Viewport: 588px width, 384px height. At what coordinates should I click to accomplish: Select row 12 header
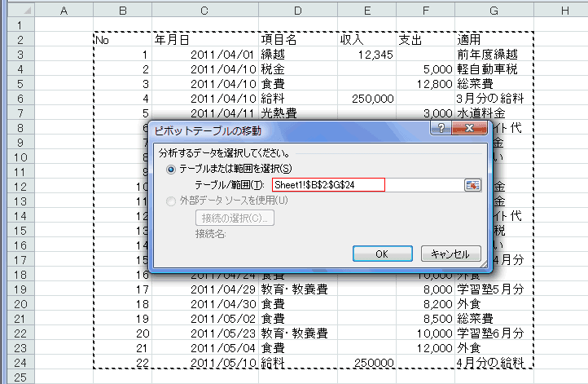21,187
